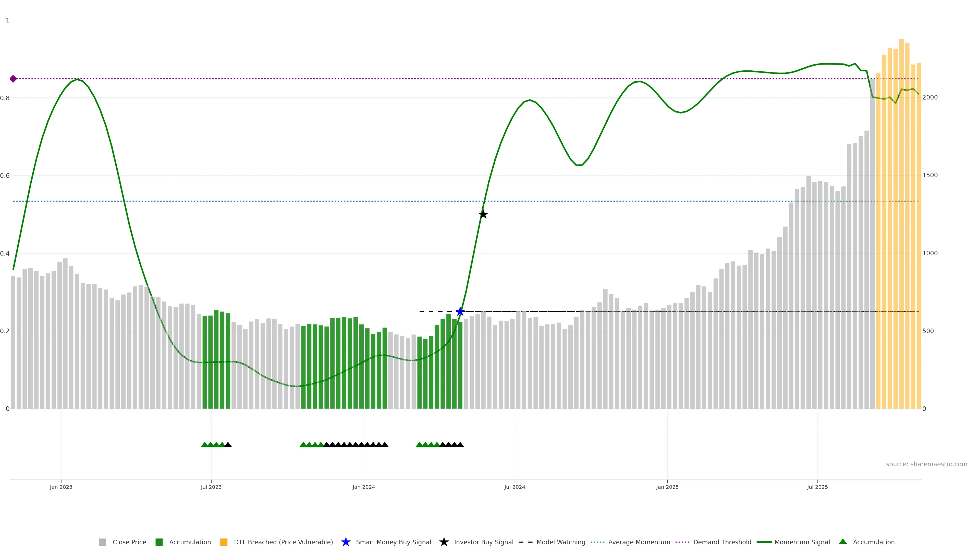Click green Accumulation legend square

[159, 542]
